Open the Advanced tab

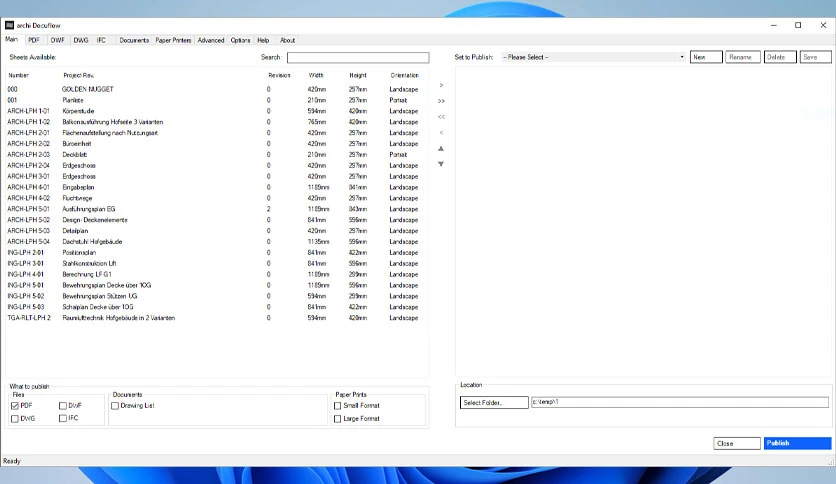[211, 40]
